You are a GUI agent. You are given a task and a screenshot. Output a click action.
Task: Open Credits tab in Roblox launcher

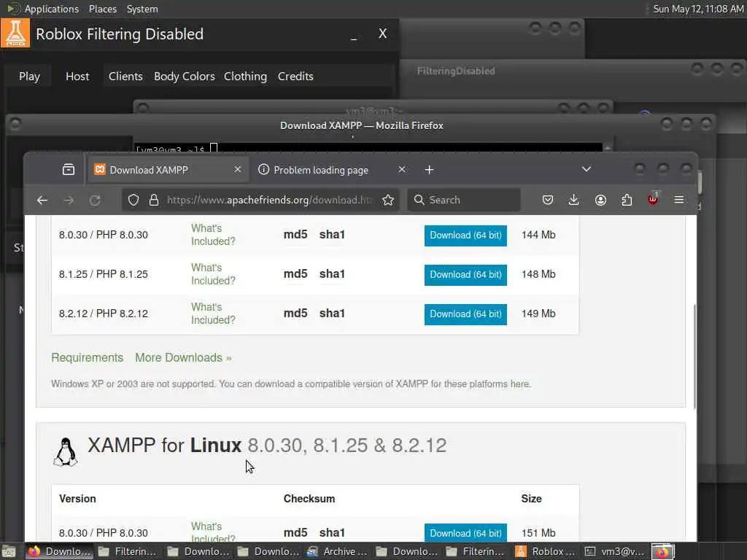(295, 76)
